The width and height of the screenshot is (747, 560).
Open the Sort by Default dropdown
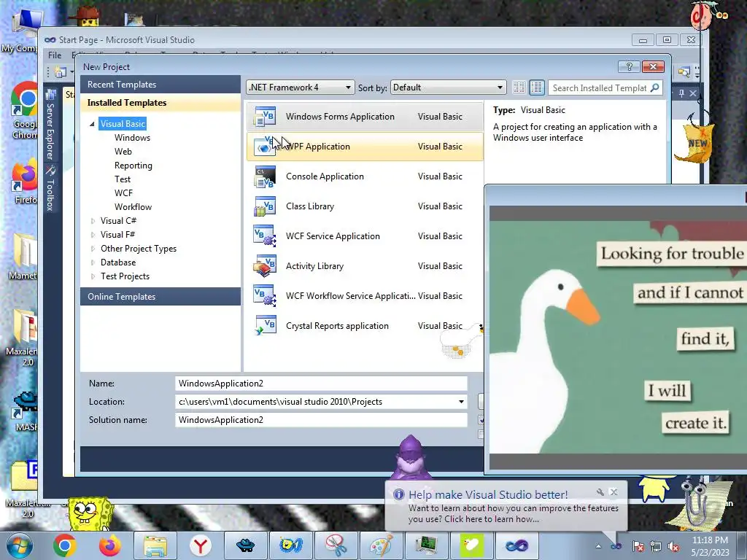point(448,87)
